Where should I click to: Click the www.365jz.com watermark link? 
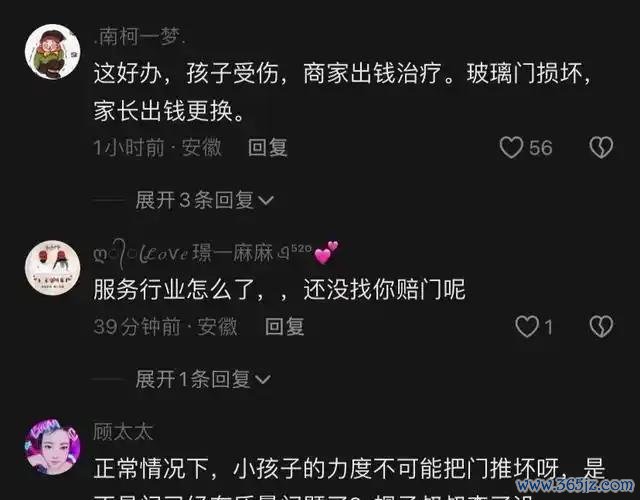(x=575, y=485)
